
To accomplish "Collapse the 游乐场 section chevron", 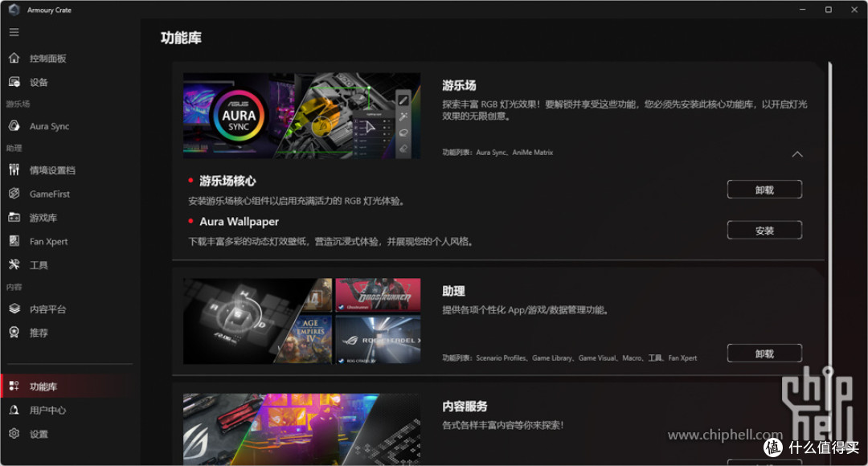I will pyautogui.click(x=797, y=154).
